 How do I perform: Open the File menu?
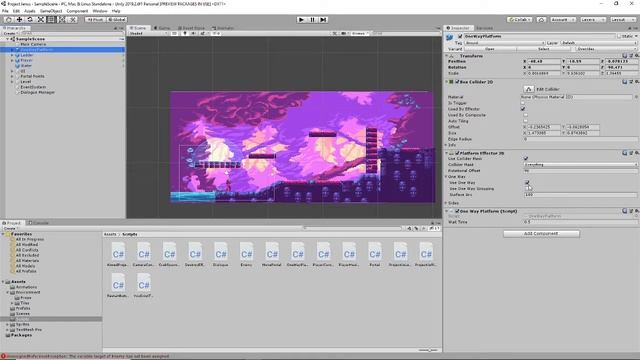click(x=5, y=11)
